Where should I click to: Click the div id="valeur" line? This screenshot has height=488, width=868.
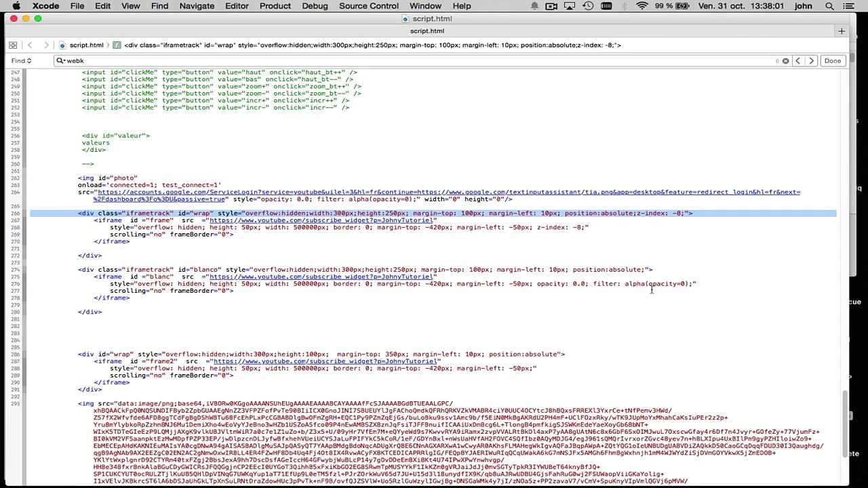pos(115,136)
